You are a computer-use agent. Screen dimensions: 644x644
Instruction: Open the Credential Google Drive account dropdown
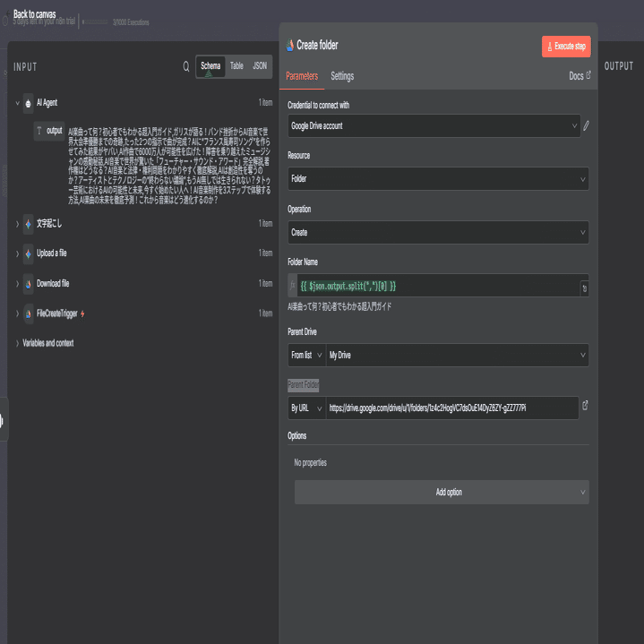434,125
